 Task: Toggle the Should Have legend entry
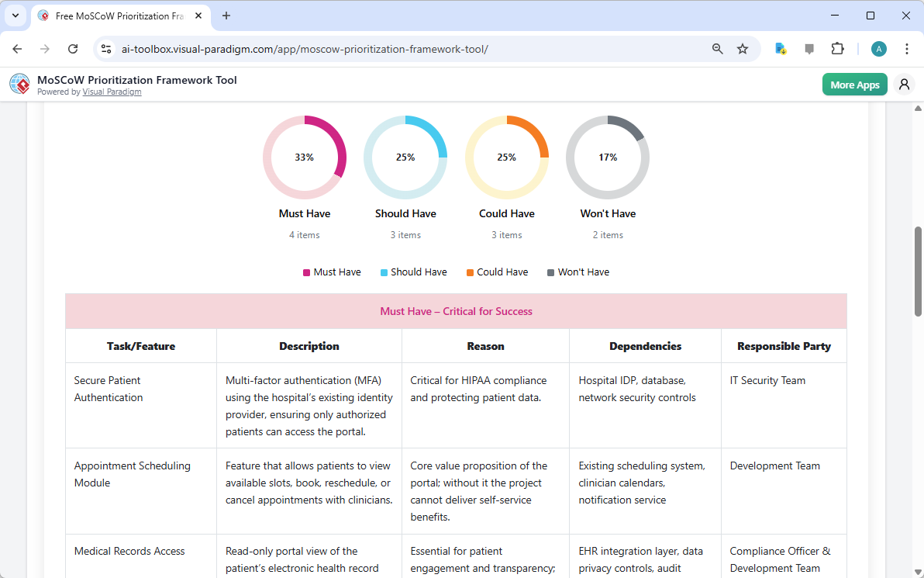(413, 272)
